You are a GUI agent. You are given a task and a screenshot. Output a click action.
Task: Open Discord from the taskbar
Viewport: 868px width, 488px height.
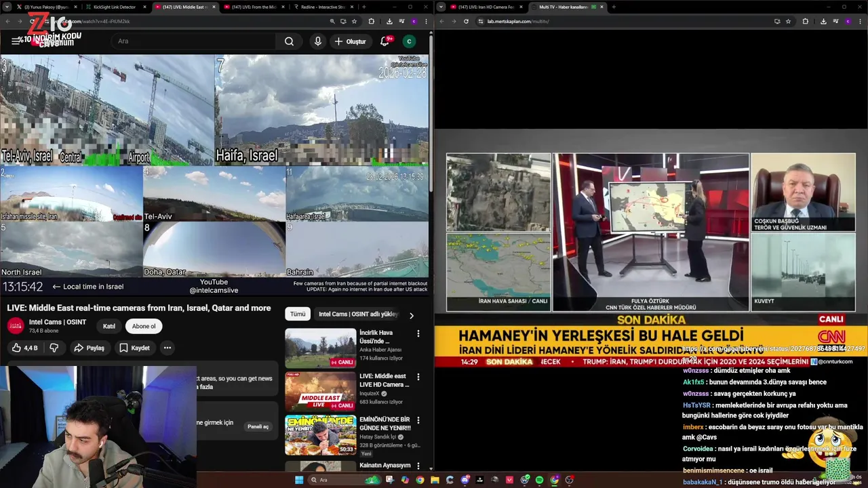click(465, 480)
